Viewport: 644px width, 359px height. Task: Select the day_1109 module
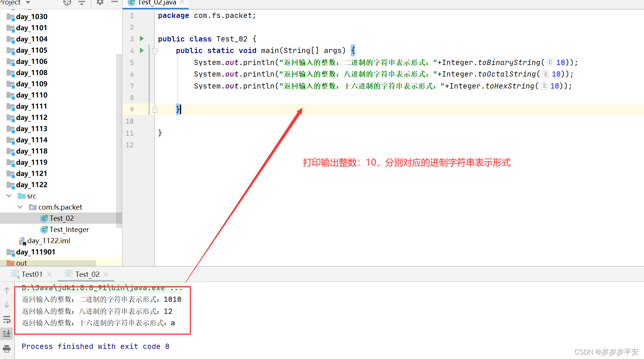[x=32, y=84]
